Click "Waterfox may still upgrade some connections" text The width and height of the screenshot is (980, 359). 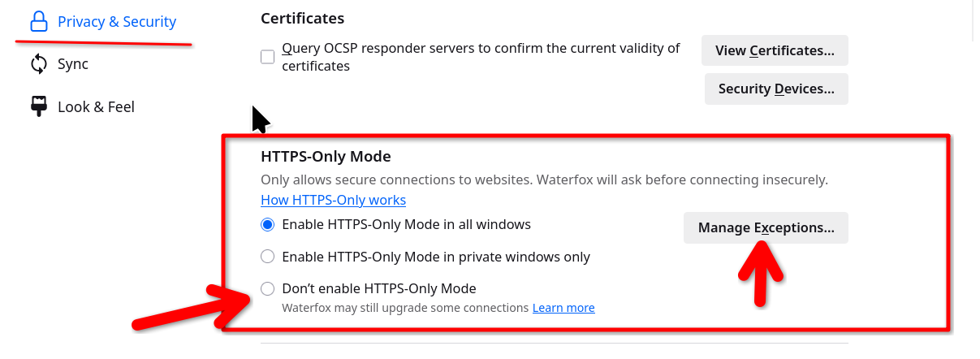pos(405,308)
